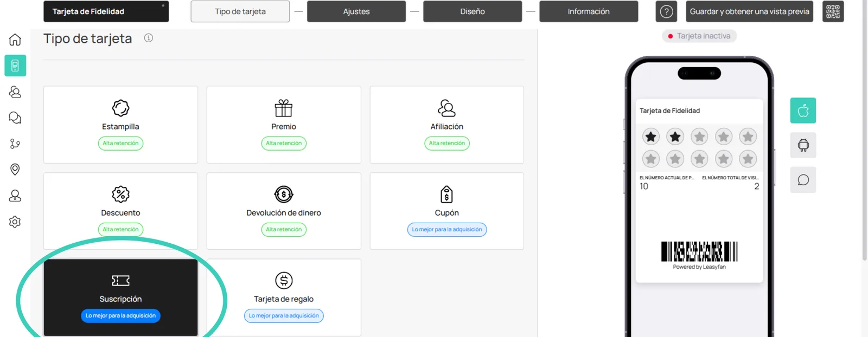Edit the Tarjeta de Fidelidad name field
The image size is (868, 337).
point(106,11)
